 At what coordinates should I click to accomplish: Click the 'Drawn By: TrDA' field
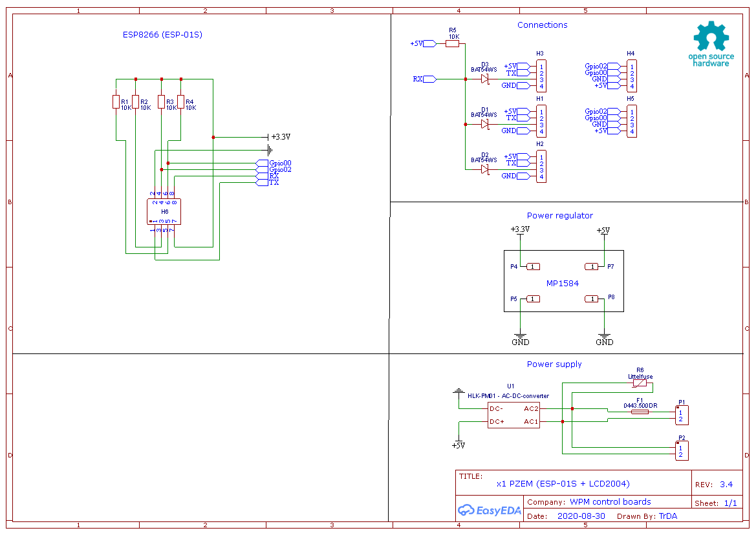click(x=647, y=516)
